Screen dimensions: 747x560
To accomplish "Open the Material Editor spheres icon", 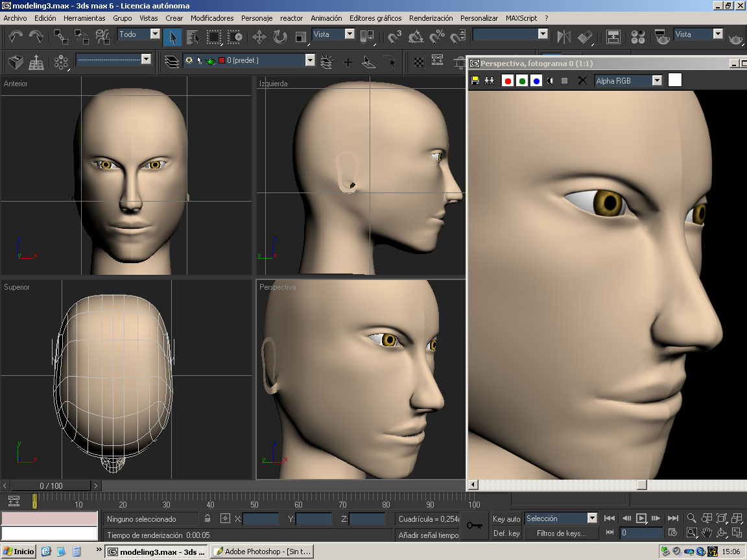I will point(638,37).
